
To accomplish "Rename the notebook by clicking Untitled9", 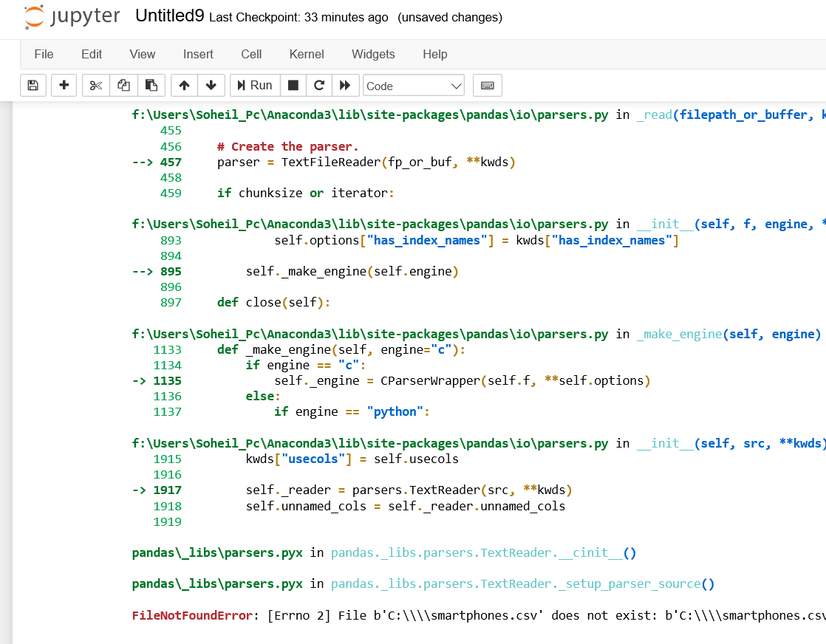I will coord(168,16).
